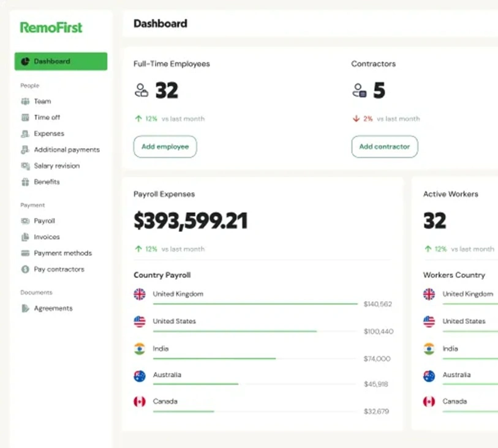Viewport: 498px width, 448px height.
Task: Click the Salary revision icon
Action: (25, 166)
